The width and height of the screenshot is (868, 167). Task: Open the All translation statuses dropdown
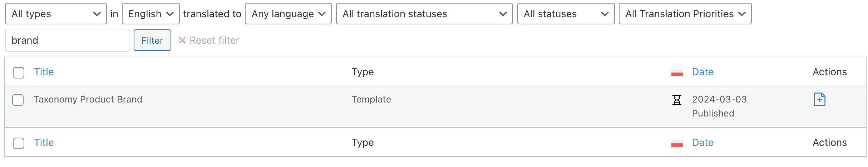point(424,14)
